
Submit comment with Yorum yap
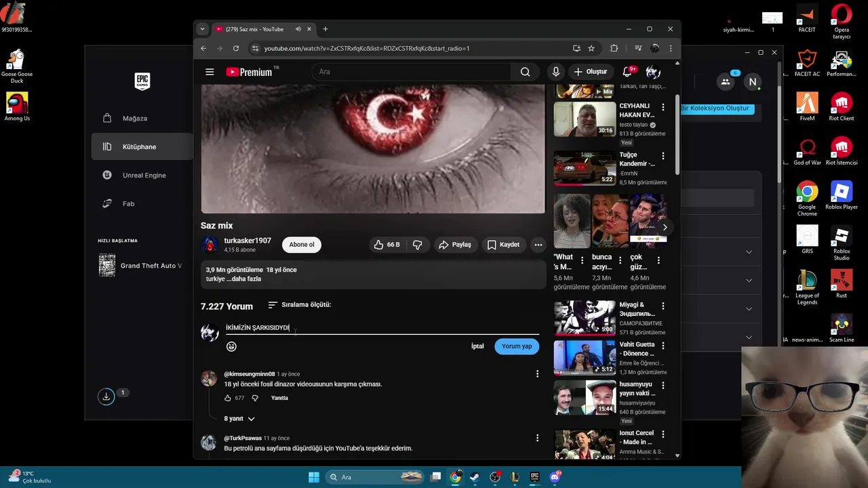(x=517, y=346)
